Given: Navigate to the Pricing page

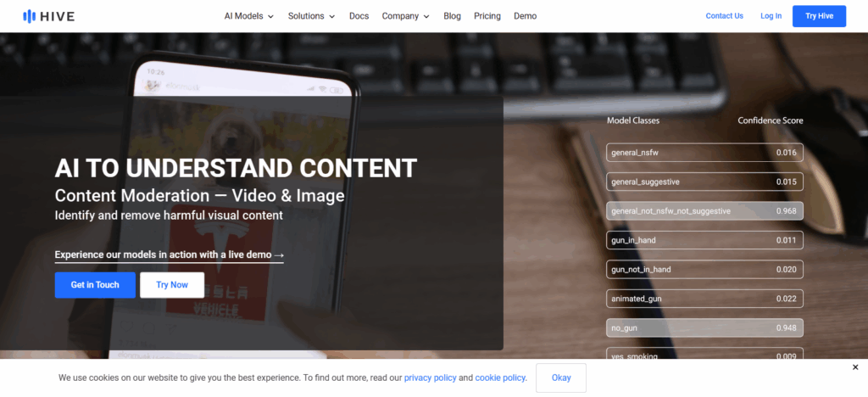Looking at the screenshot, I should point(487,16).
